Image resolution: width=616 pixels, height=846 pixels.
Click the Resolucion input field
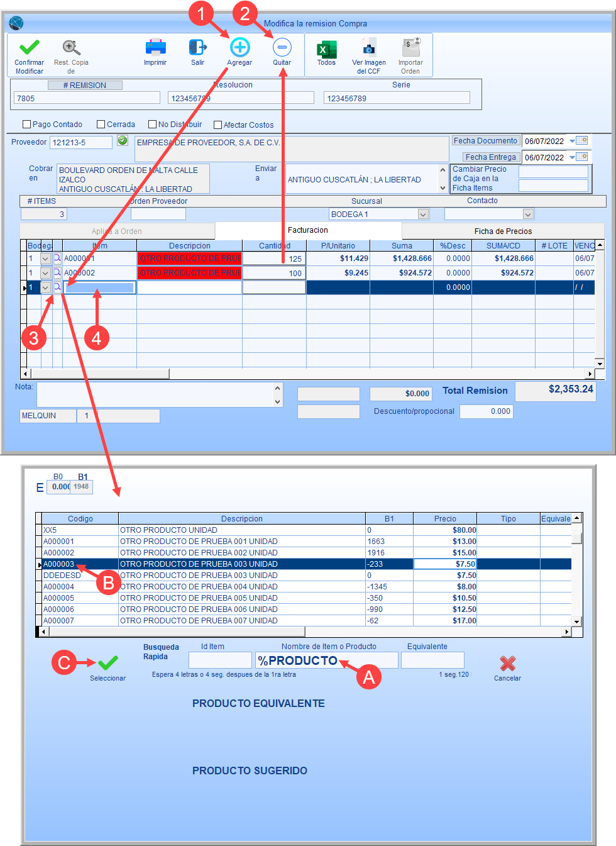241,98
